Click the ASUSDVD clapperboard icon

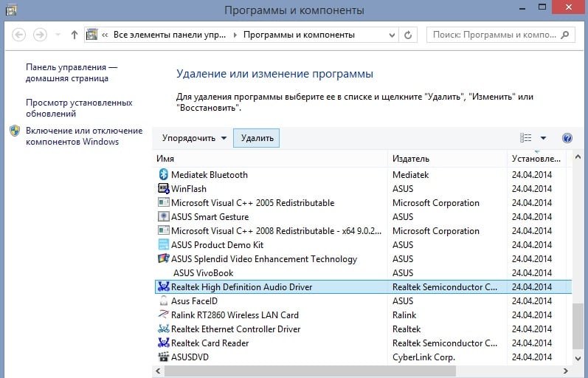coord(164,357)
